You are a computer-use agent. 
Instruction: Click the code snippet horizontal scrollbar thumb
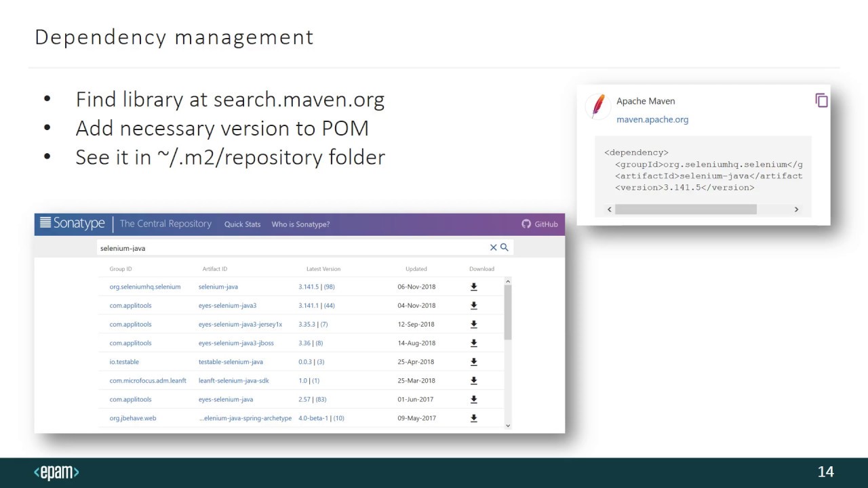point(686,209)
